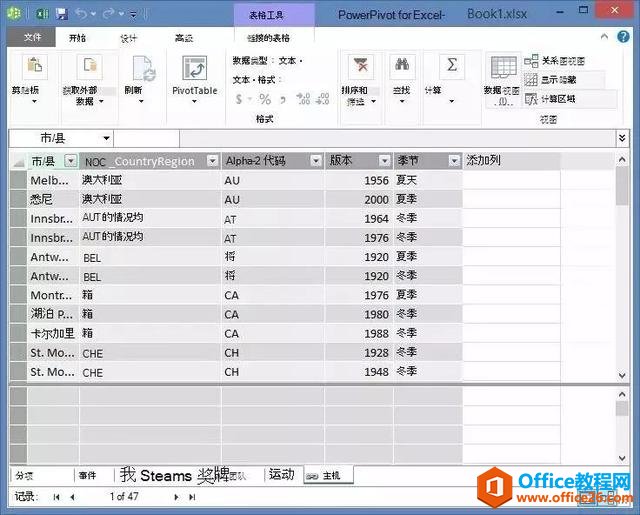Open the Clipboard paste icon

[x=35, y=66]
